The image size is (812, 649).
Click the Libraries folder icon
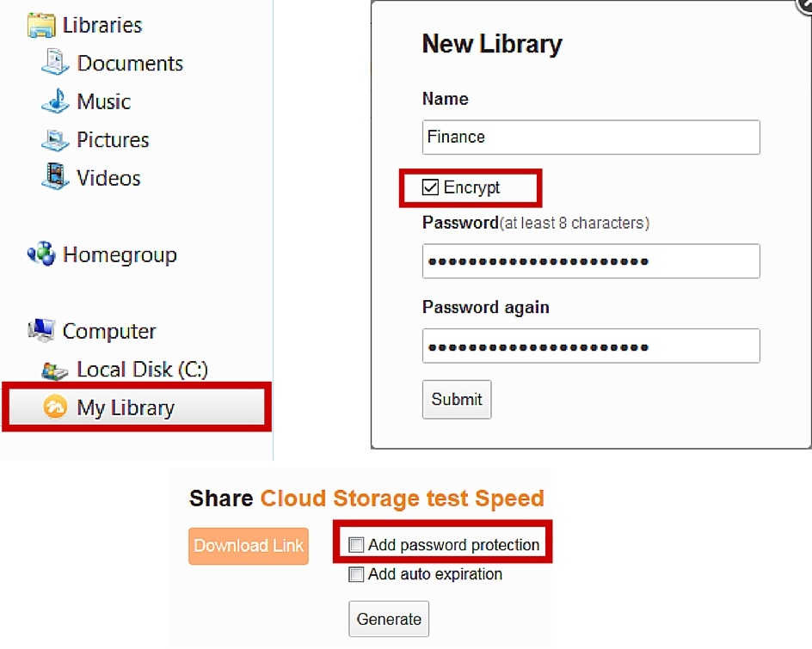(41, 25)
